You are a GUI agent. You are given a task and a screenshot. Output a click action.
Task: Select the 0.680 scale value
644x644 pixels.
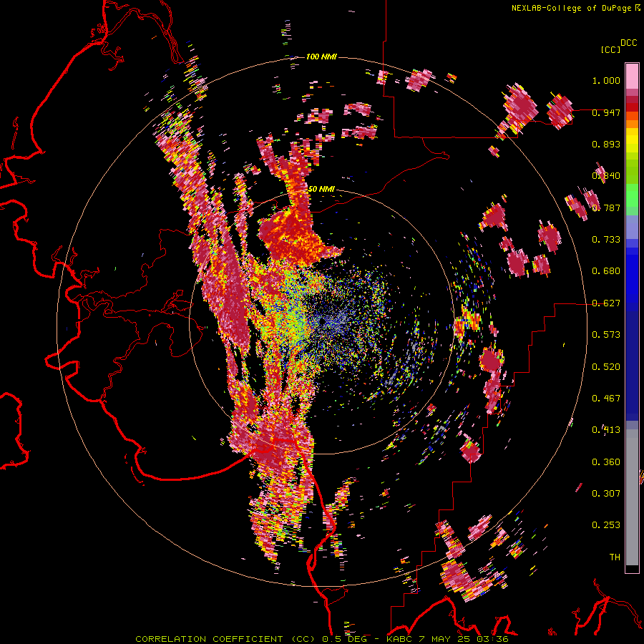pyautogui.click(x=606, y=271)
